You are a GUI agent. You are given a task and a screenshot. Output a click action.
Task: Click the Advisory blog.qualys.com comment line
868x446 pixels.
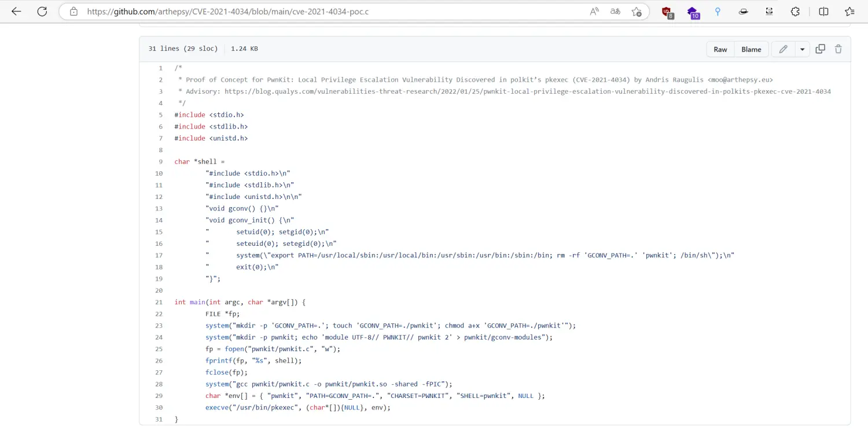tap(505, 91)
